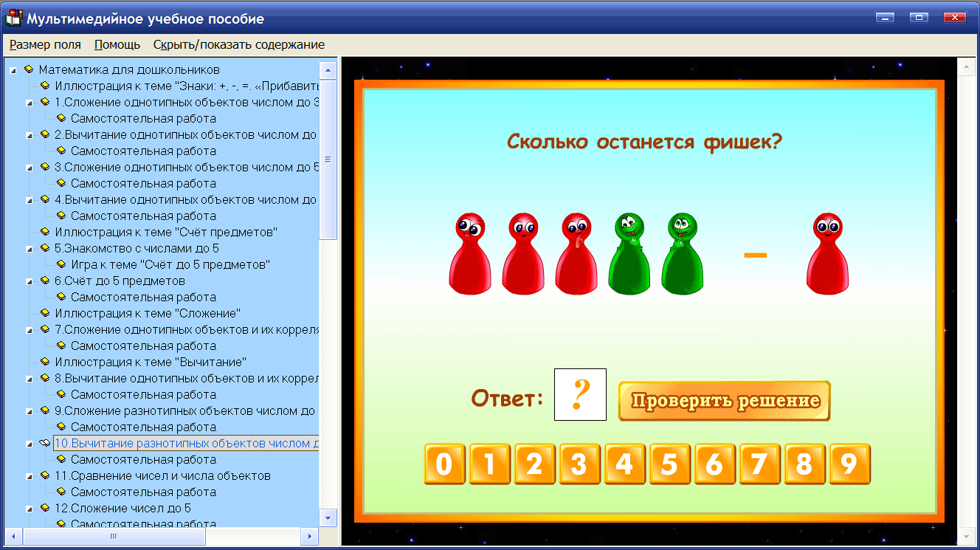Screen dimensions: 980x550
Task: Choose number 2 answer button
Action: 534,464
